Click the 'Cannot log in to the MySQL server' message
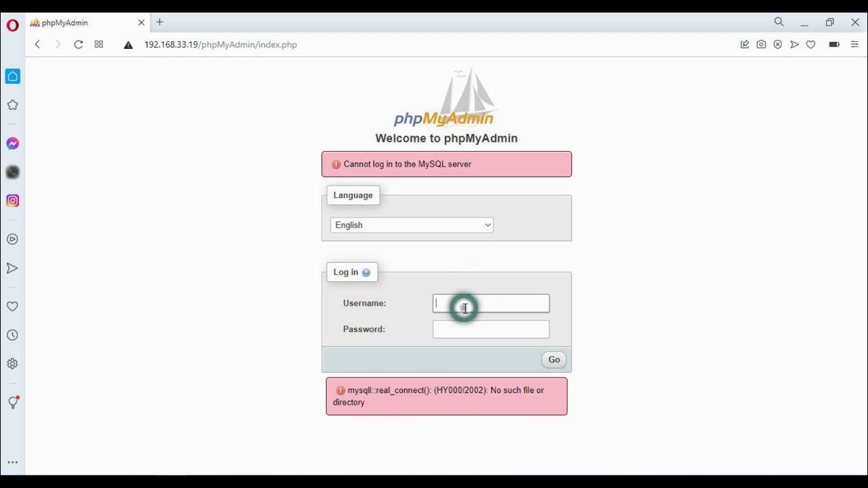Image resolution: width=868 pixels, height=488 pixels. [408, 164]
